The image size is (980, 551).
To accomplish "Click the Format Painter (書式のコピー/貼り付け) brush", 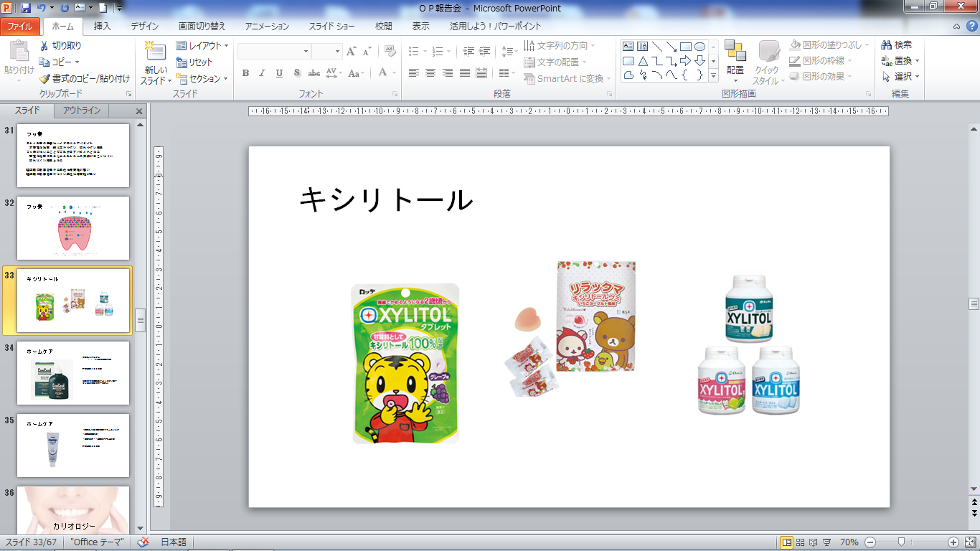I will (x=85, y=79).
